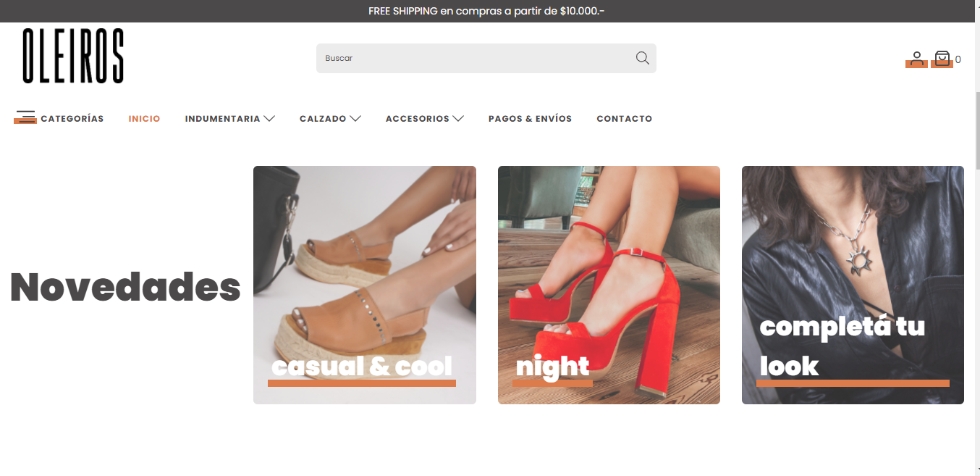The image size is (980, 476).
Task: Click the Indumentaria menu label
Action: pyautogui.click(x=222, y=118)
